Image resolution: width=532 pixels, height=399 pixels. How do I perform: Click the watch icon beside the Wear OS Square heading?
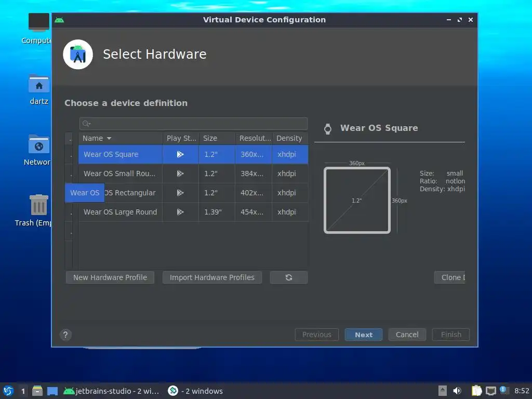click(328, 129)
